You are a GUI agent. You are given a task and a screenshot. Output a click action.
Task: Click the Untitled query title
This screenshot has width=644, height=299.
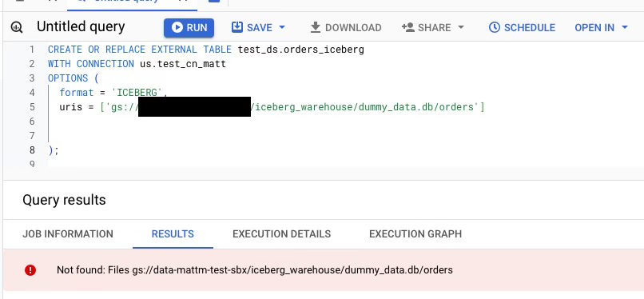81,26
